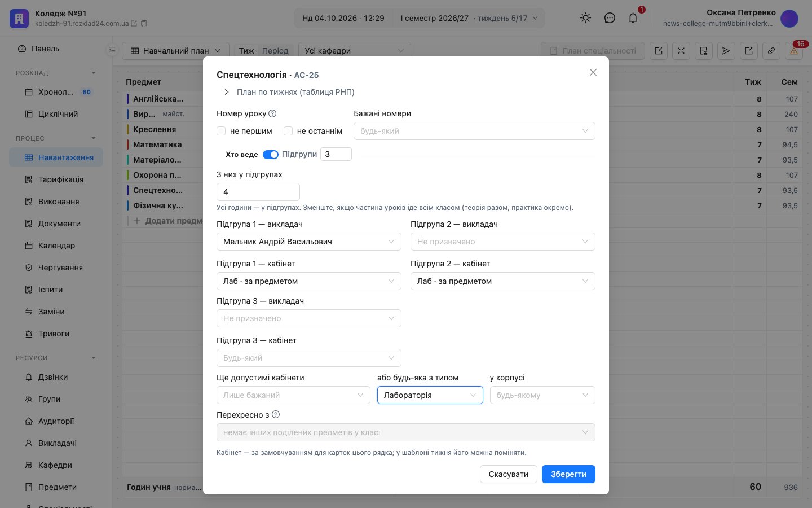812x508 pixels.
Task: Open the semester week selector in header
Action: 469,18
